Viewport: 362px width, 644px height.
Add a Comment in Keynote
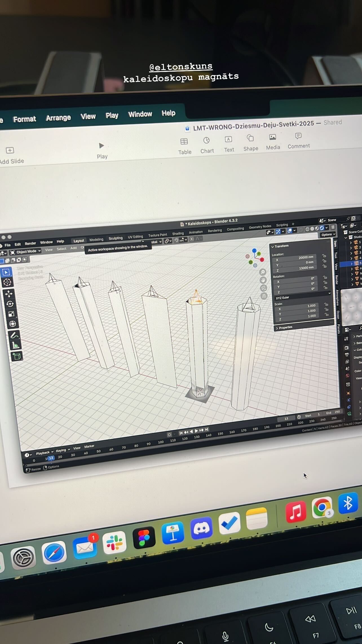299,141
